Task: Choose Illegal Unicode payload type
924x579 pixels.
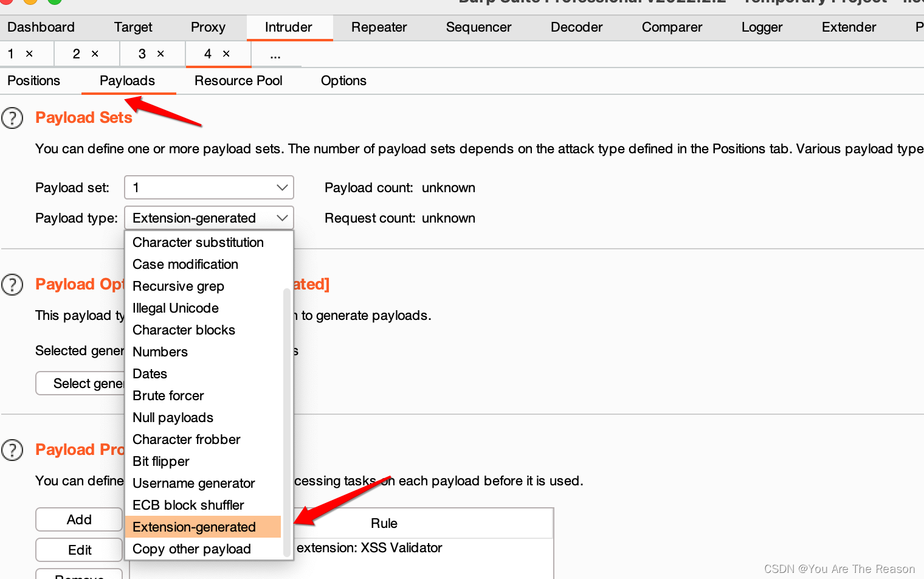Action: (x=204, y=308)
